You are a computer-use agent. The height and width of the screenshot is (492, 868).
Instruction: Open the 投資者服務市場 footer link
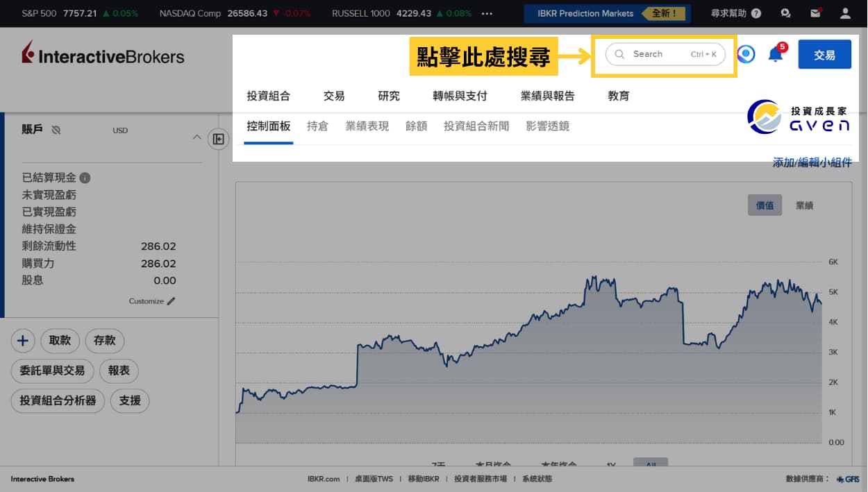click(481, 479)
